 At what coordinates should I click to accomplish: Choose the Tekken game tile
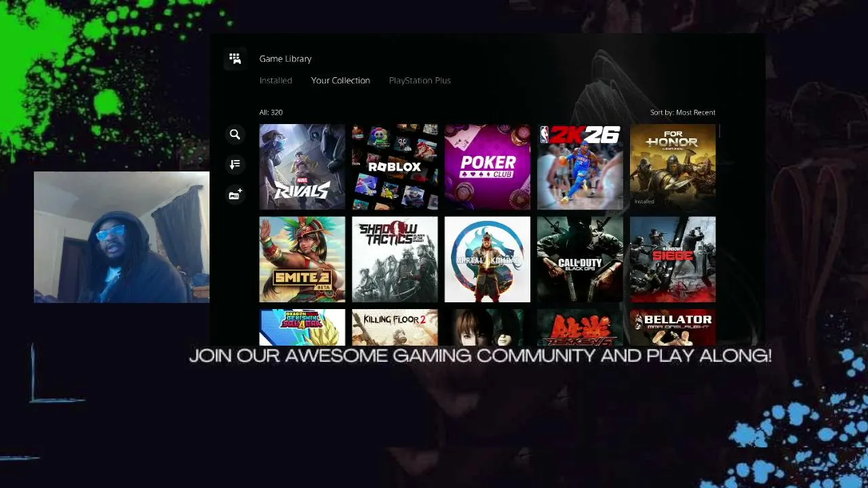coord(580,327)
